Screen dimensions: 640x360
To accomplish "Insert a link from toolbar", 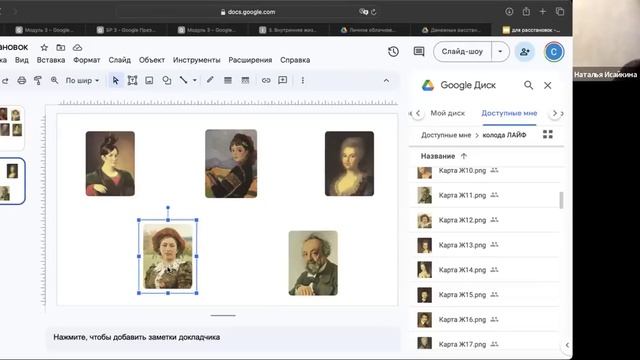I will 266,81.
